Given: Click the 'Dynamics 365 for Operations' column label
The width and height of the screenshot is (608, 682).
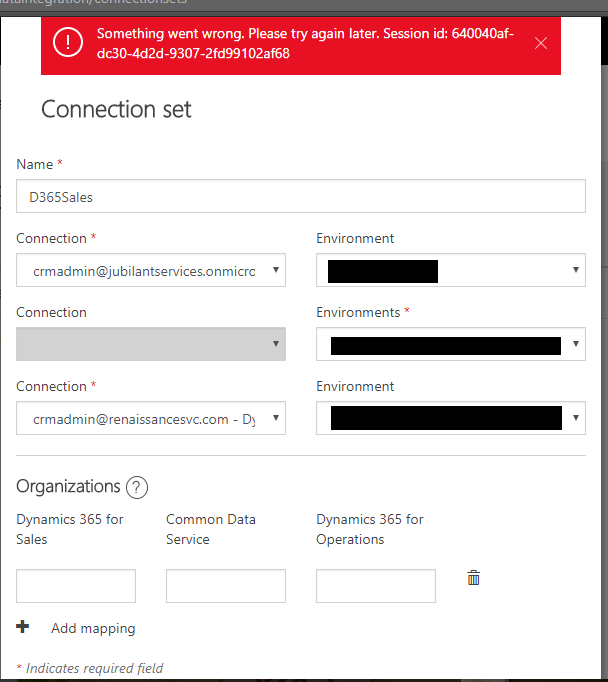Looking at the screenshot, I should (370, 529).
